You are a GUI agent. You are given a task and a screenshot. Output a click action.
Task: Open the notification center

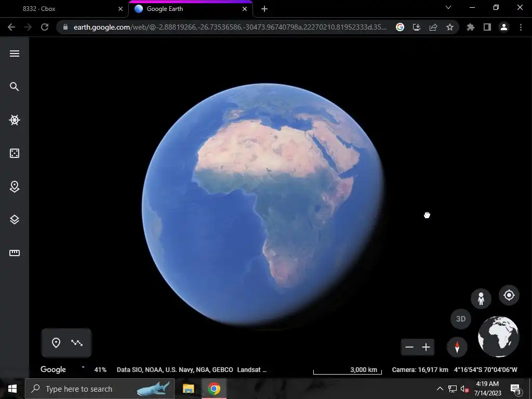pos(516,389)
